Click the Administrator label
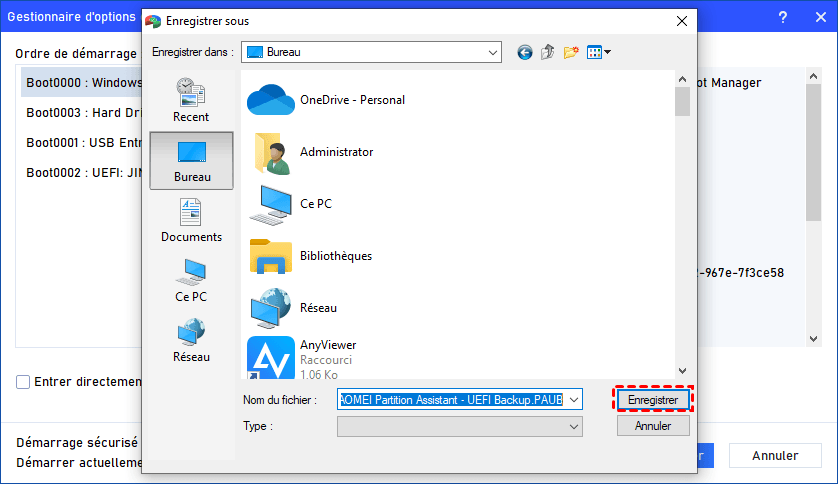 coord(337,152)
